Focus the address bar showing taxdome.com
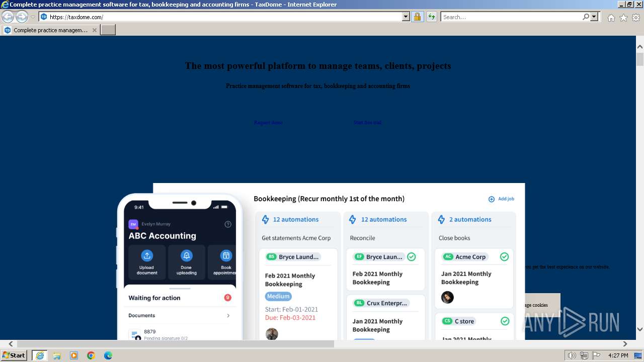The height and width of the screenshot is (362, 644). [x=224, y=17]
